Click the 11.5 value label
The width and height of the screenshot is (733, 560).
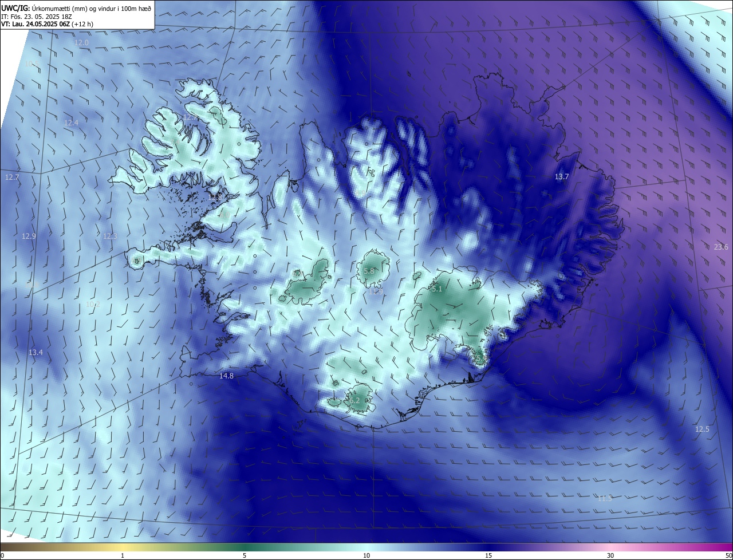605,499
